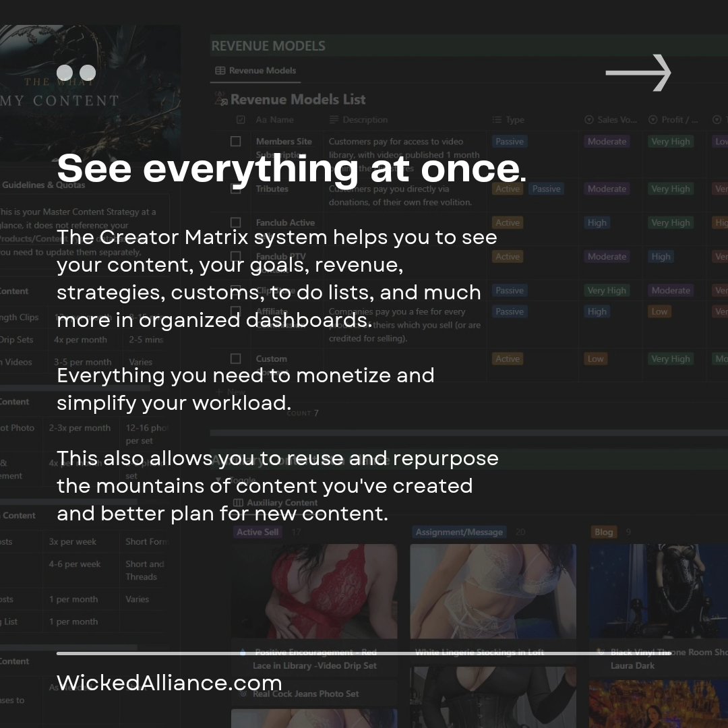The image size is (728, 728).
Task: Click the 'Laura Dark' text under Black Vinyl card
Action: pyautogui.click(x=632, y=665)
